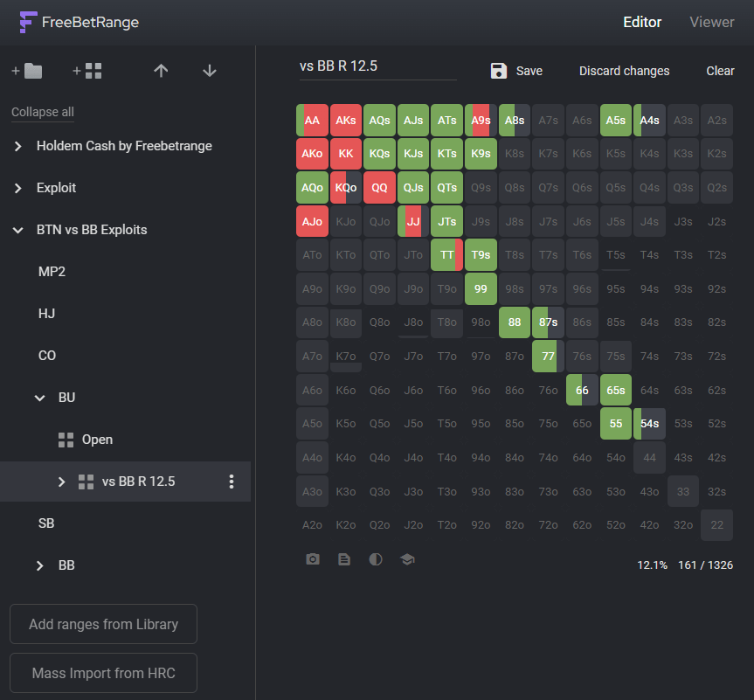Image resolution: width=754 pixels, height=700 pixels.
Task: Click the Mass Import from HRC button
Action: [103, 673]
